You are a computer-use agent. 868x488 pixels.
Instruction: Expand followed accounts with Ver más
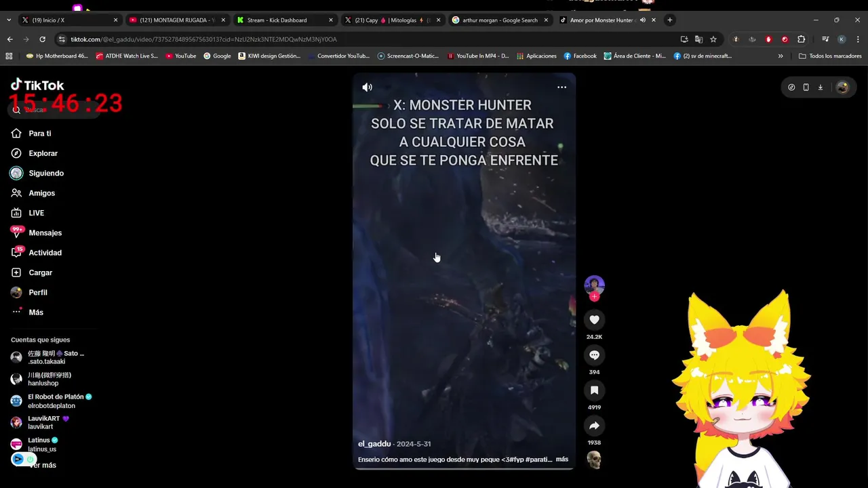[43, 465]
